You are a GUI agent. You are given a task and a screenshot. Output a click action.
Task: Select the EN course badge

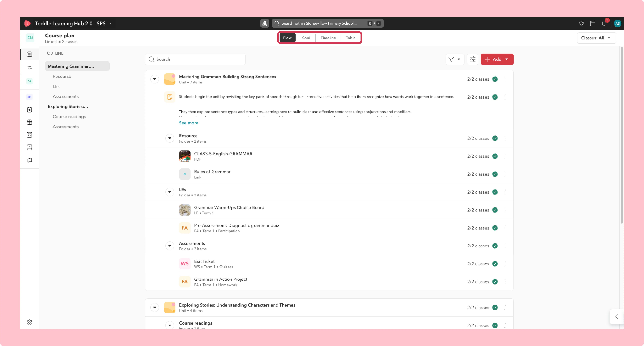30,38
